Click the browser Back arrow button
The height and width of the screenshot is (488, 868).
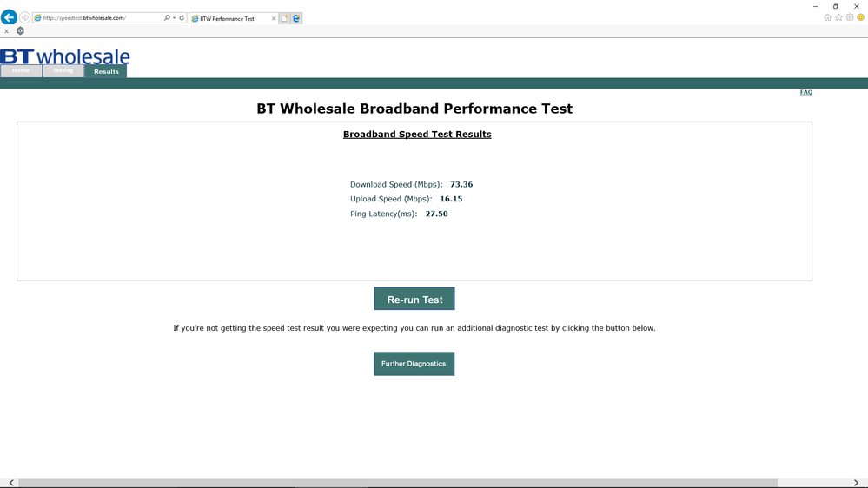pos(9,17)
